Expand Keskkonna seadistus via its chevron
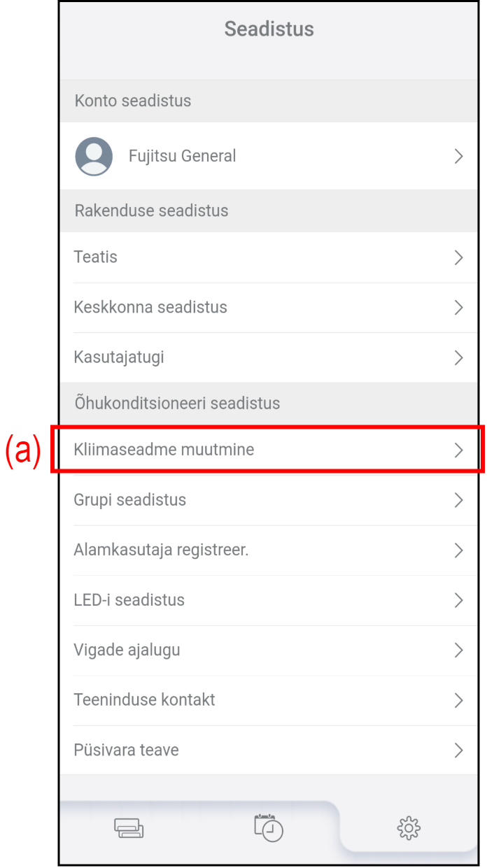The width and height of the screenshot is (487, 868). [458, 307]
